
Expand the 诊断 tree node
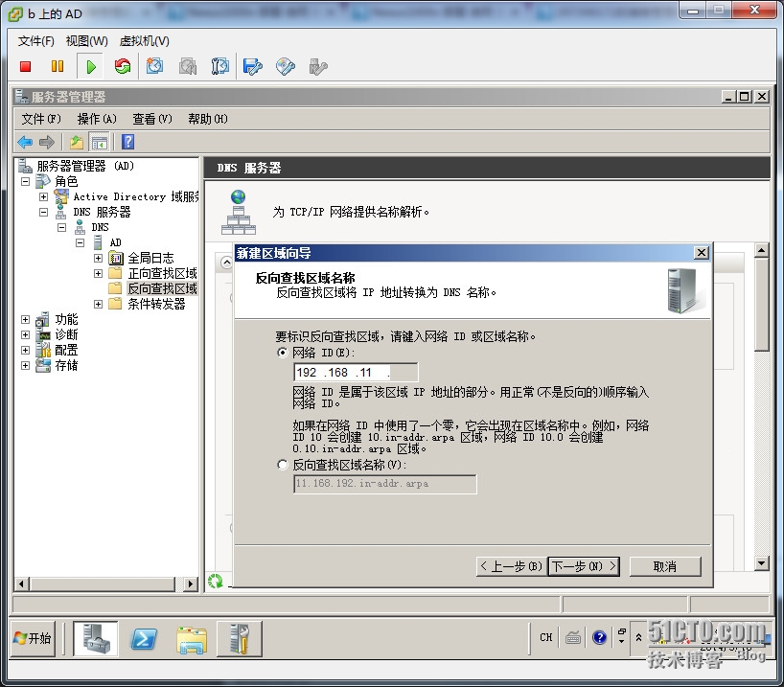coord(26,335)
